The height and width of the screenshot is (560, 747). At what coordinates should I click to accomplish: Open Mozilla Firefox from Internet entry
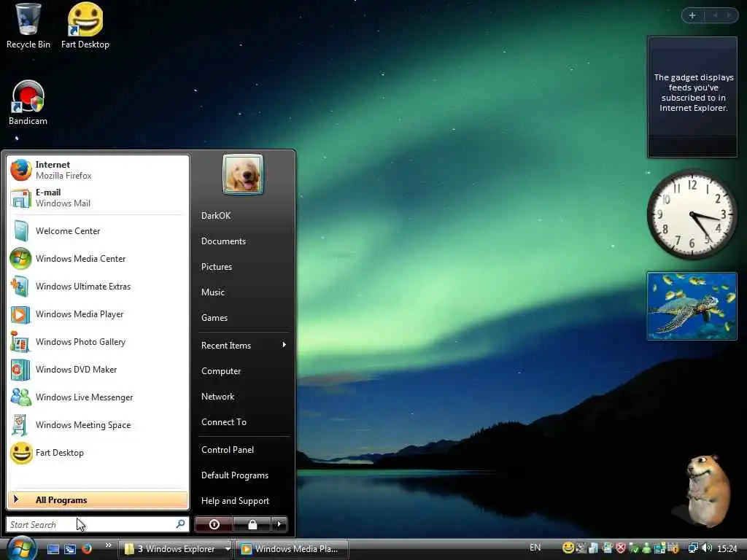pyautogui.click(x=98, y=170)
